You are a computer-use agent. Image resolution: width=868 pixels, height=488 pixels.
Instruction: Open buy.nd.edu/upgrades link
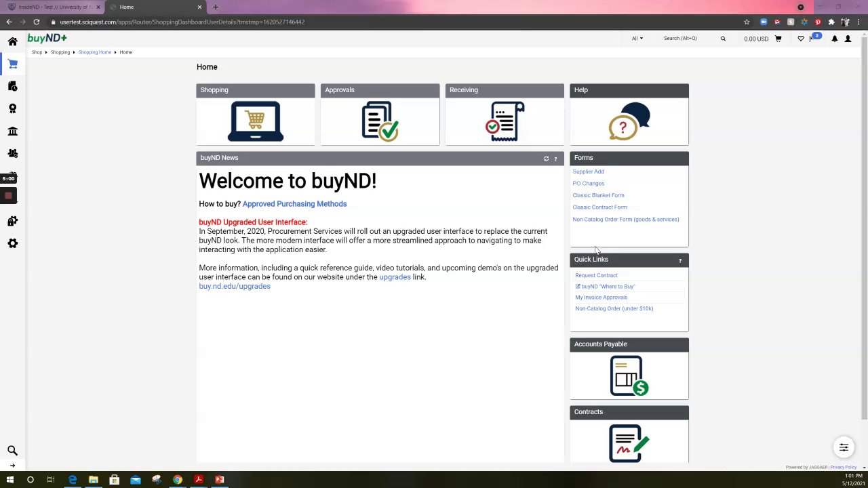[235, 286]
